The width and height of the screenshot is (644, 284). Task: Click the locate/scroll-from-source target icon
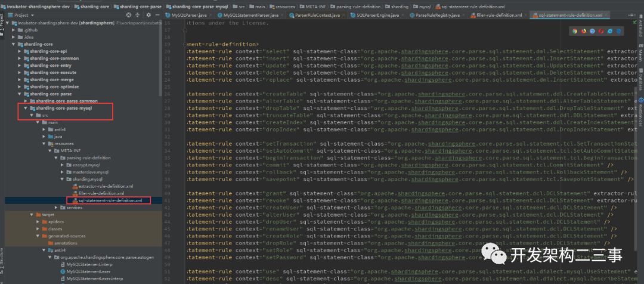coord(129,15)
